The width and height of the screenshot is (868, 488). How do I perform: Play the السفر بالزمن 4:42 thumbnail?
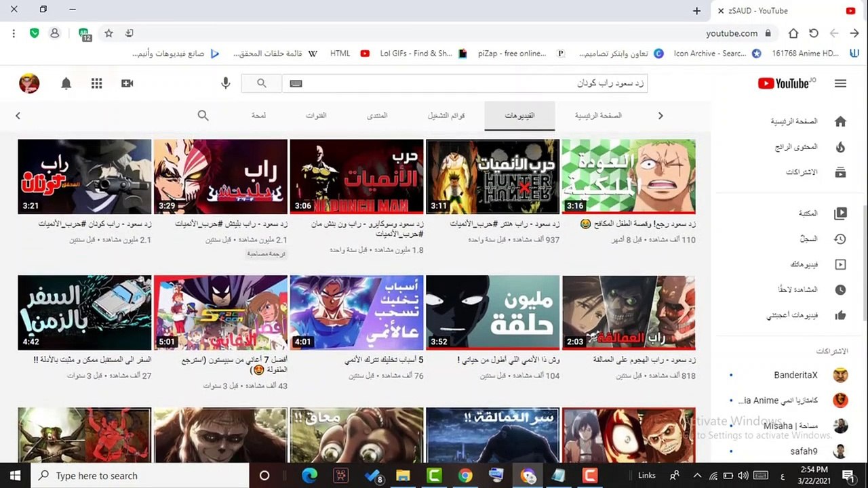[85, 312]
